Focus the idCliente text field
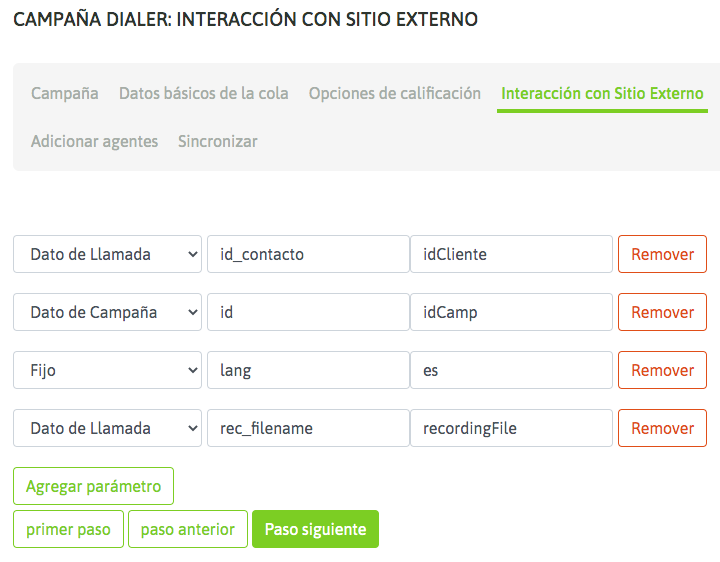Viewport: 720px width, 562px height. (x=511, y=254)
